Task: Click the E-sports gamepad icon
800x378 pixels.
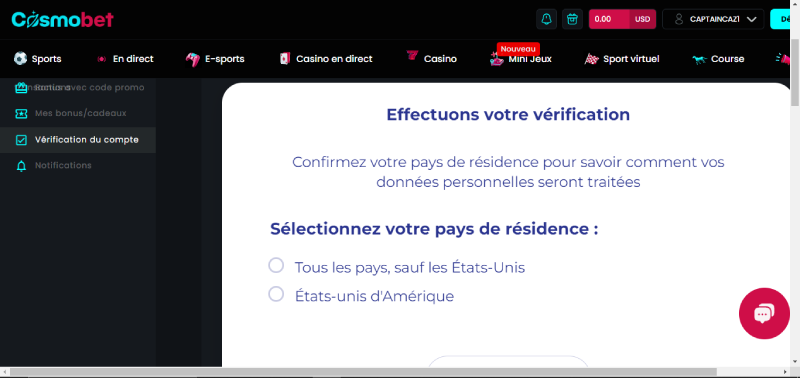Action: tap(192, 59)
